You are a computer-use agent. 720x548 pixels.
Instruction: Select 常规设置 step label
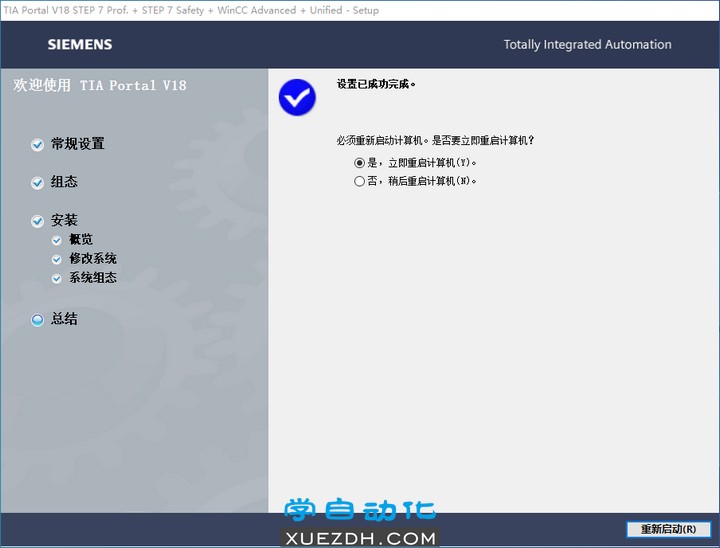78,144
